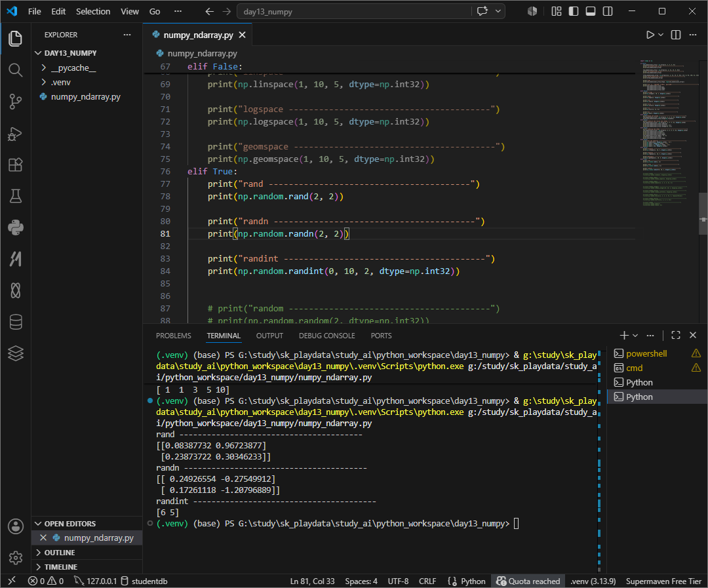Click the day13_numpy command center search box
This screenshot has height=588, width=708.
click(x=354, y=11)
